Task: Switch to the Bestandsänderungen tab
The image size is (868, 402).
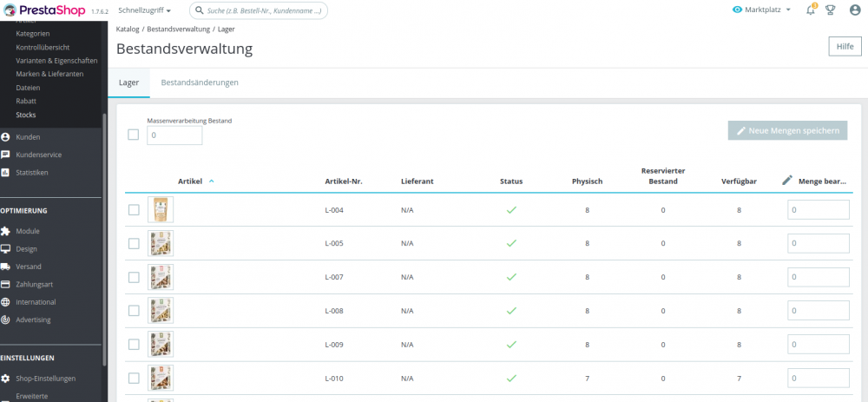Action: pos(200,82)
